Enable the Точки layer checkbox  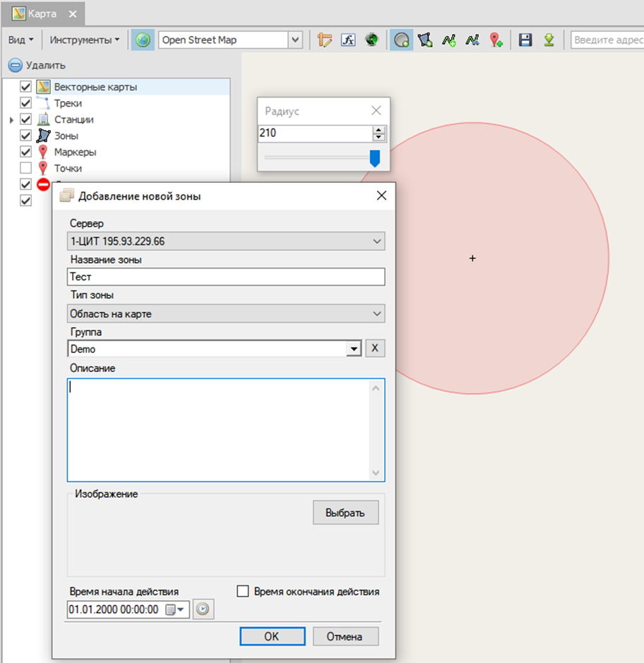26,168
